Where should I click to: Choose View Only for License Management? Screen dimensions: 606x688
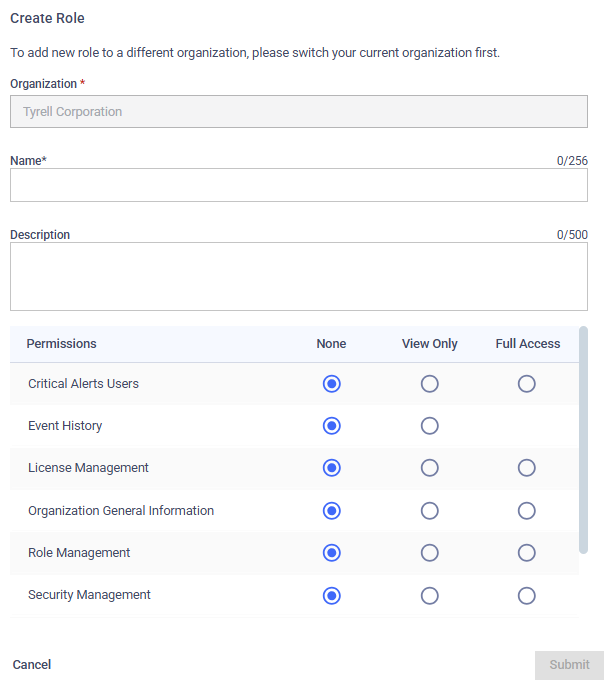429,468
